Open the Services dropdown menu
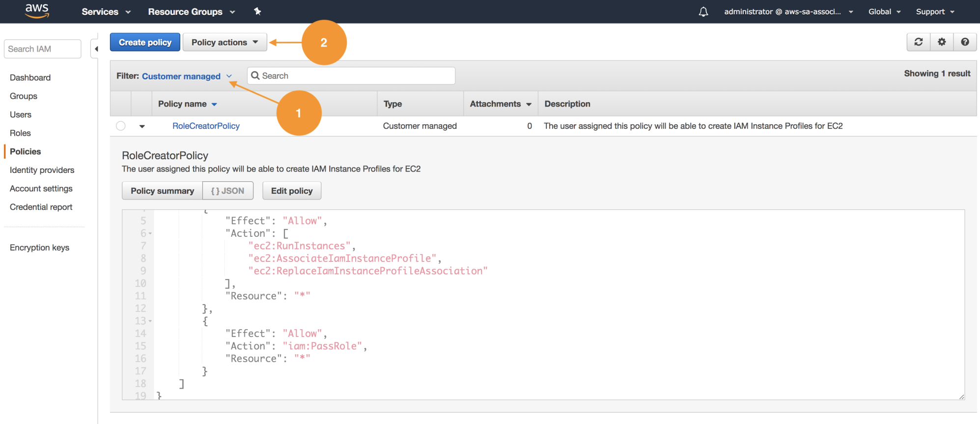Viewport: 980px width, 424px height. point(106,12)
